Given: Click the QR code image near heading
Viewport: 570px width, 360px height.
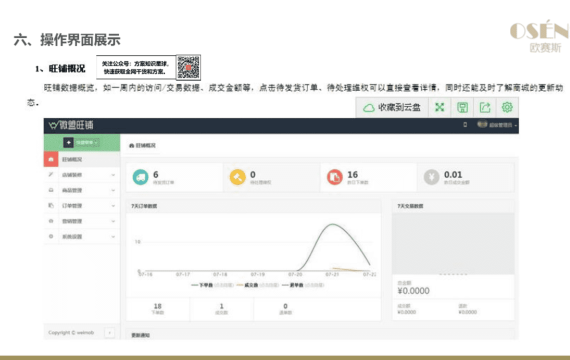Looking at the screenshot, I should pyautogui.click(x=188, y=67).
